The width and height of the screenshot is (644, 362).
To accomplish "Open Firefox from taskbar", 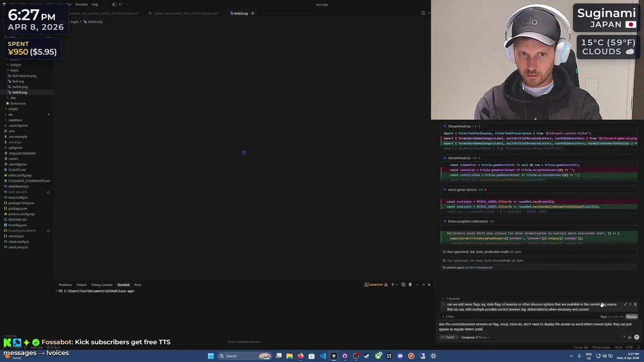I will coord(300,356).
